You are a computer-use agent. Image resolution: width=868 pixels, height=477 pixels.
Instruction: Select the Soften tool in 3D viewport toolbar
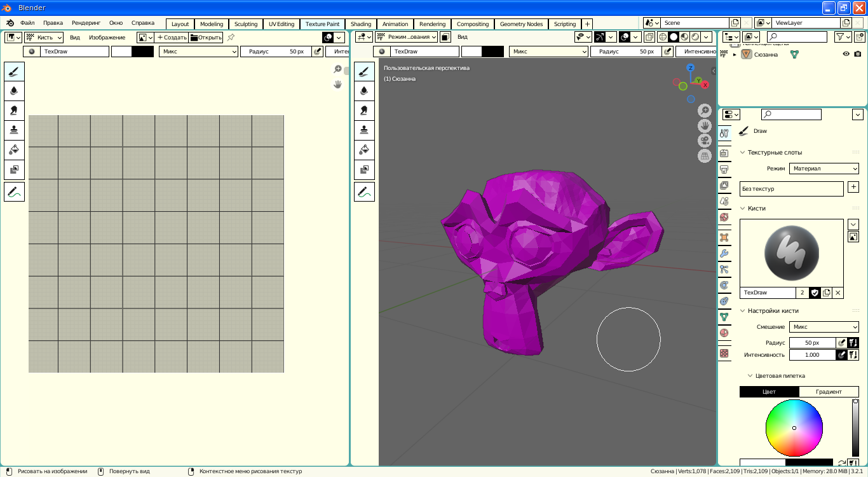[364, 91]
